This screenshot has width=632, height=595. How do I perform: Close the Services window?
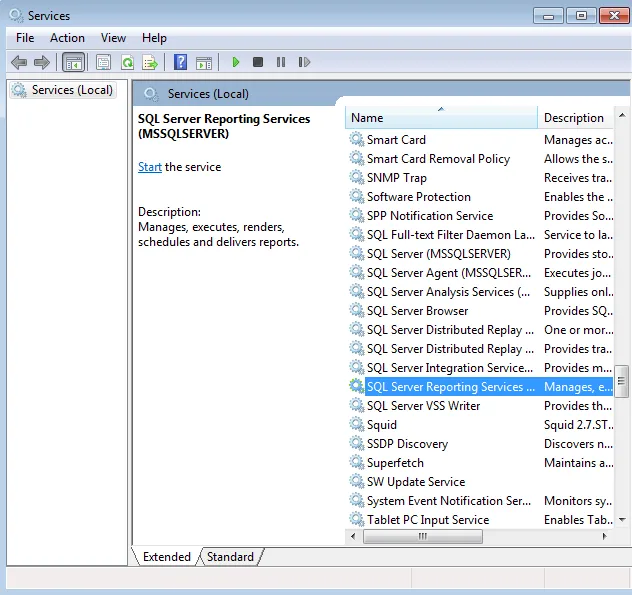[x=614, y=16]
